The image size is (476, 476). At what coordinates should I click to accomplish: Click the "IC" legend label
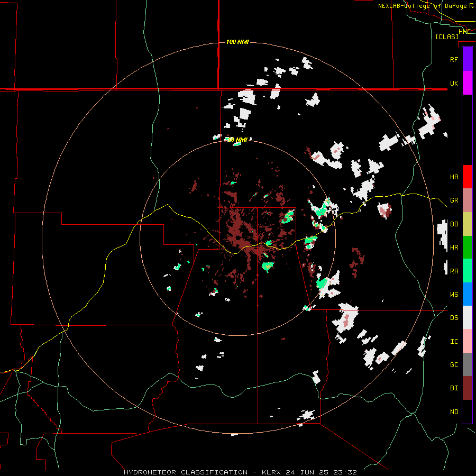click(x=454, y=342)
